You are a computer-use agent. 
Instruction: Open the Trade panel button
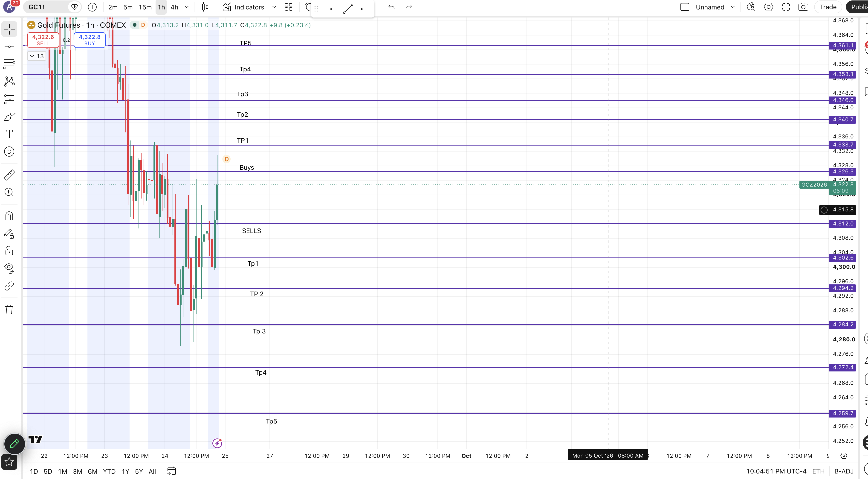[828, 7]
